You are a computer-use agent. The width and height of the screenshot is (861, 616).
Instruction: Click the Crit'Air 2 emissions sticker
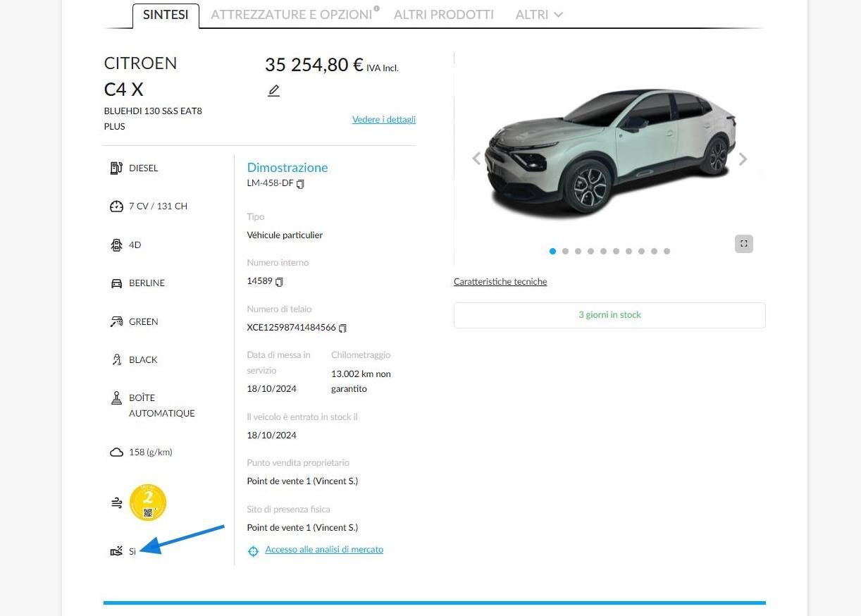[148, 503]
